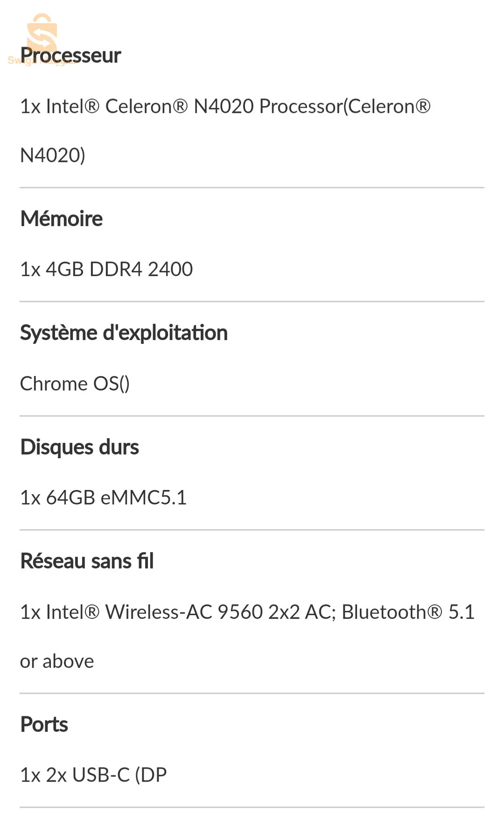Click the divider line under 64GB eMMC5.1
504x823 pixels.
(252, 530)
